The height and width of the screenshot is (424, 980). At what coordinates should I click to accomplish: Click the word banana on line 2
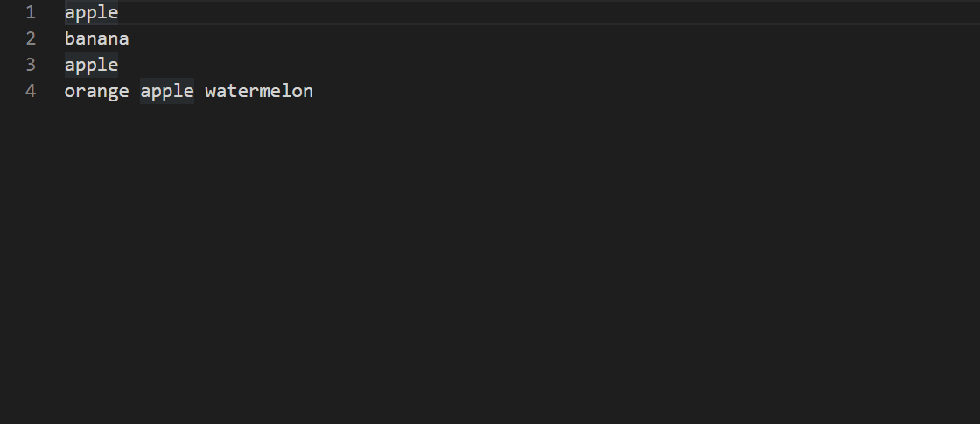pyautogui.click(x=96, y=38)
